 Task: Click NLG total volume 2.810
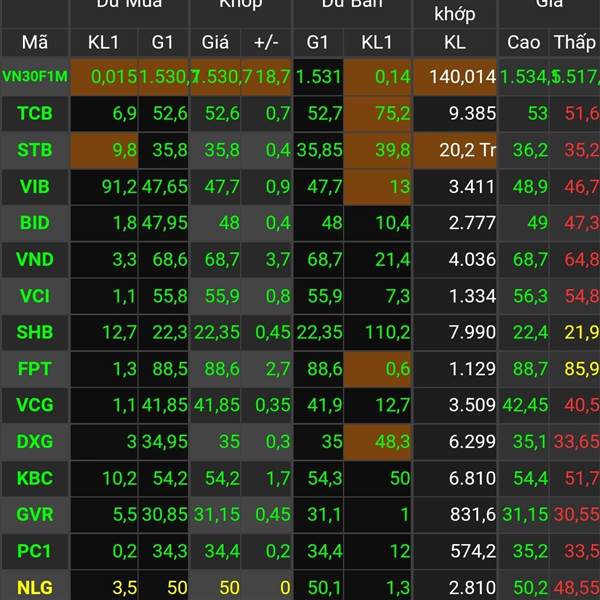[x=472, y=587]
